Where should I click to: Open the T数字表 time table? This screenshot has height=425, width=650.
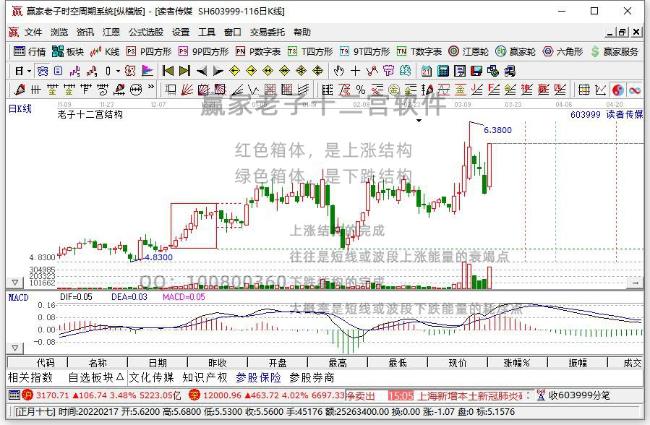tap(419, 51)
